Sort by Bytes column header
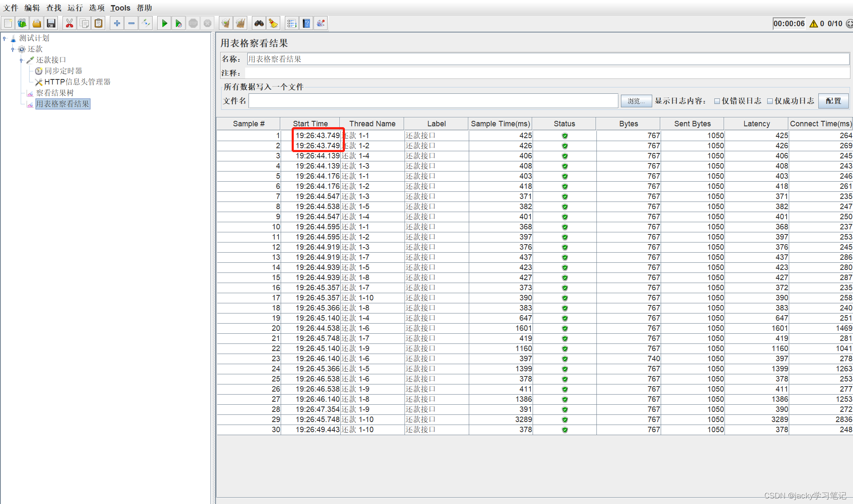 (x=629, y=124)
